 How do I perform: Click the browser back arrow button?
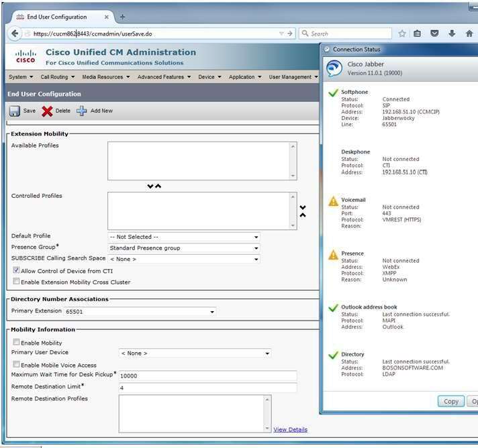14,34
